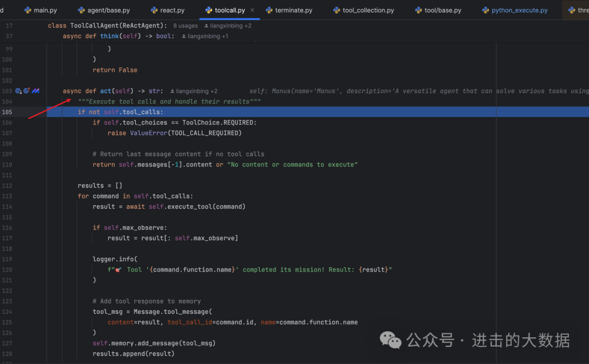Click the string "No content or commands to execute"
This screenshot has height=364, width=589.
(292, 165)
